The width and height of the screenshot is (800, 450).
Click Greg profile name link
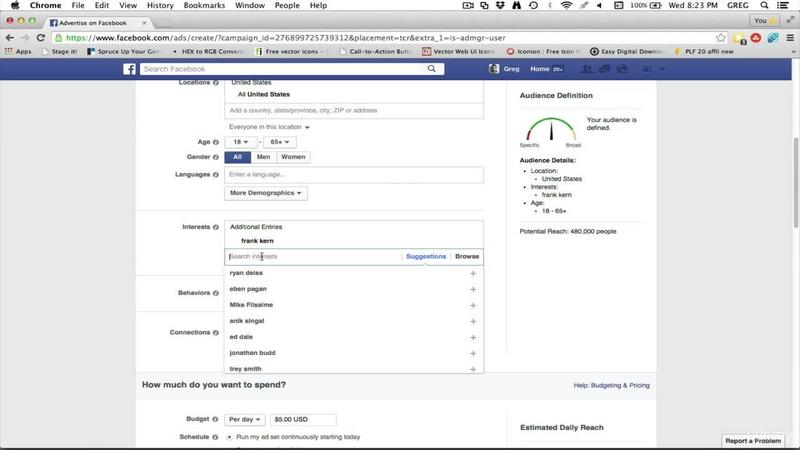coord(511,69)
